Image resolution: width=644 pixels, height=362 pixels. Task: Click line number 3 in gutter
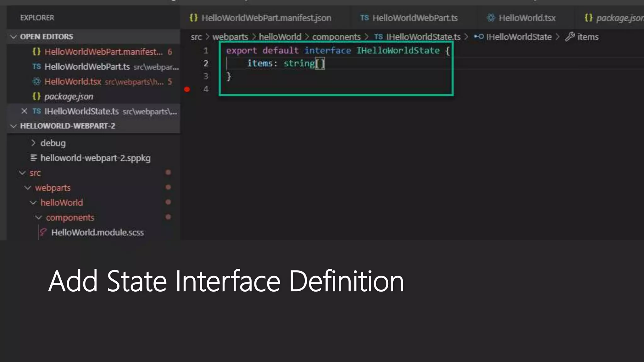(x=206, y=76)
